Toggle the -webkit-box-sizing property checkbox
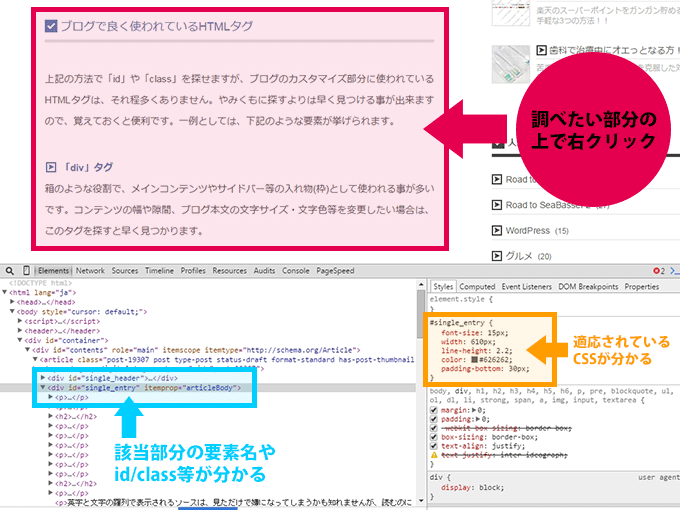Viewport: 680px width, 510px height. (x=434, y=428)
